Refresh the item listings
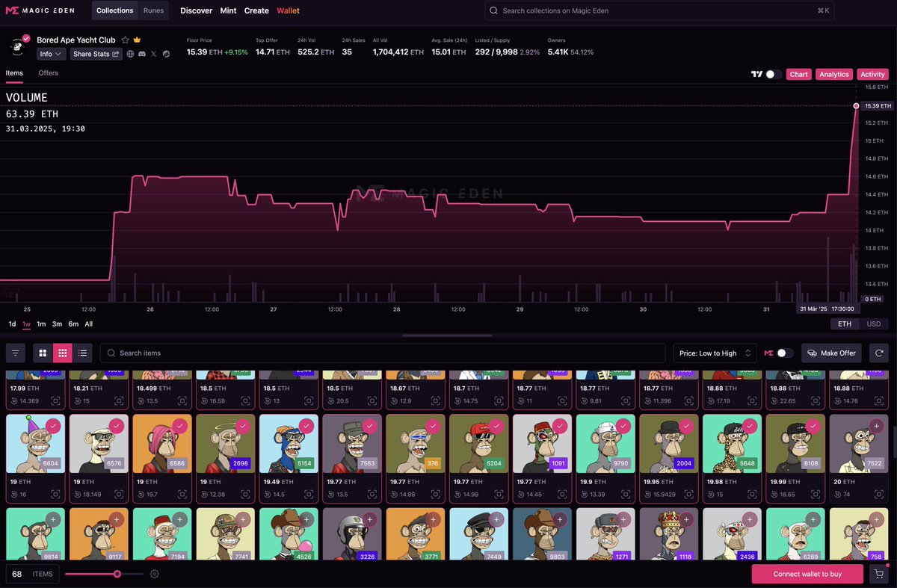Screen dimensions: 897x588 pos(879,353)
